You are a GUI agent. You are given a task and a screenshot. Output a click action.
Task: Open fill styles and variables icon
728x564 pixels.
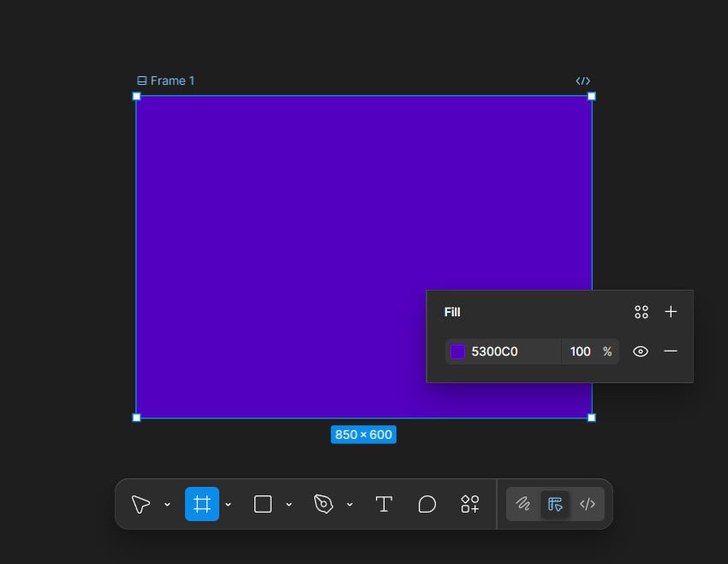point(641,312)
